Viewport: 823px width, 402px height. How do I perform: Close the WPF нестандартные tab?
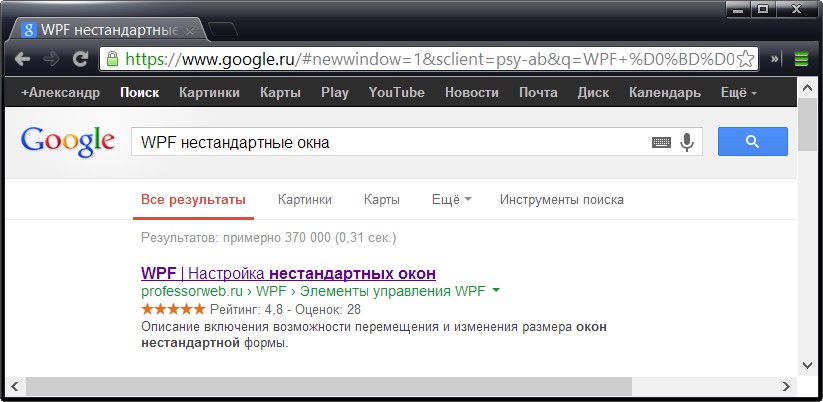pos(190,30)
